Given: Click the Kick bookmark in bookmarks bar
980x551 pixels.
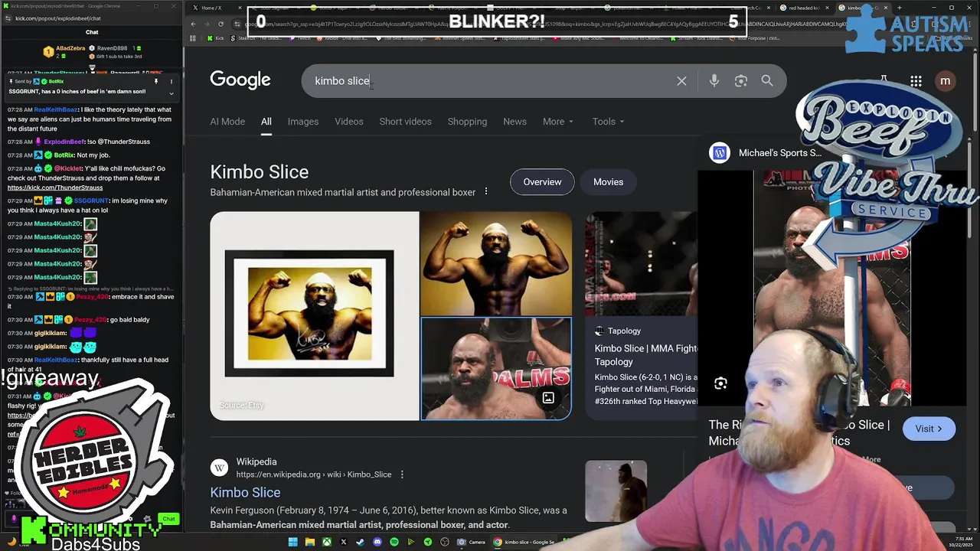Looking at the screenshot, I should 216,37.
